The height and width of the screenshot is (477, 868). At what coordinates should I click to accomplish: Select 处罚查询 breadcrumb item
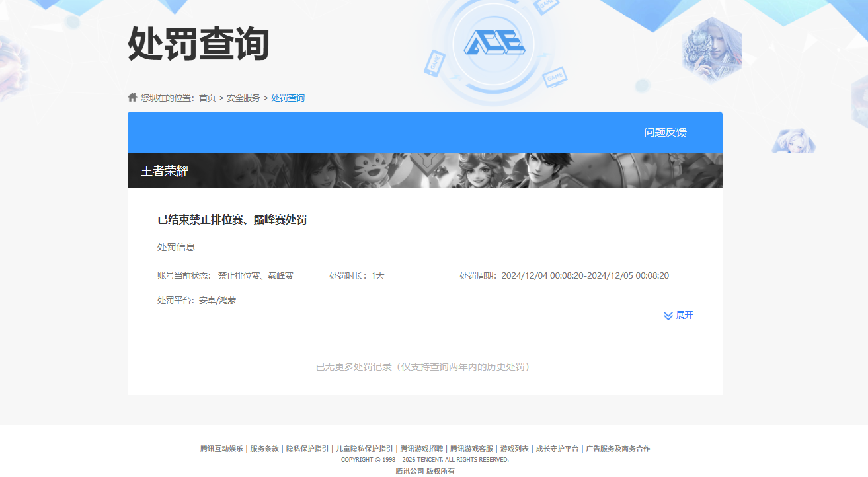coord(288,98)
